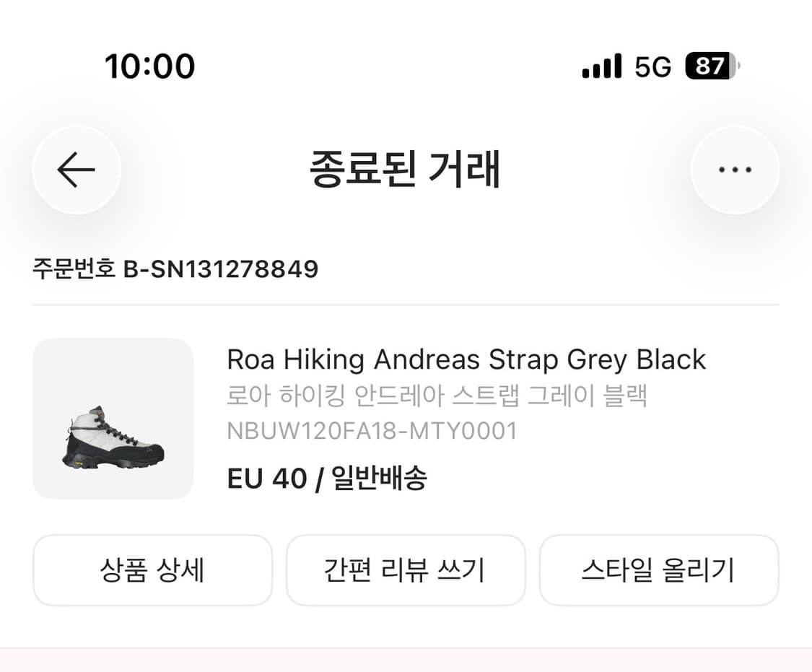Select the Korean subtitle 로아 하이킹 안드레아

437,396
